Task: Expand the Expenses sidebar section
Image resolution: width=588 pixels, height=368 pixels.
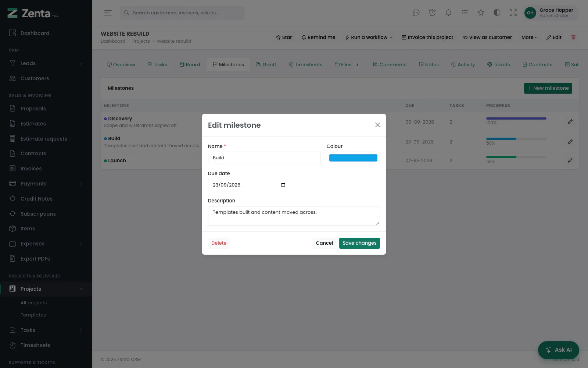Action: click(46, 244)
